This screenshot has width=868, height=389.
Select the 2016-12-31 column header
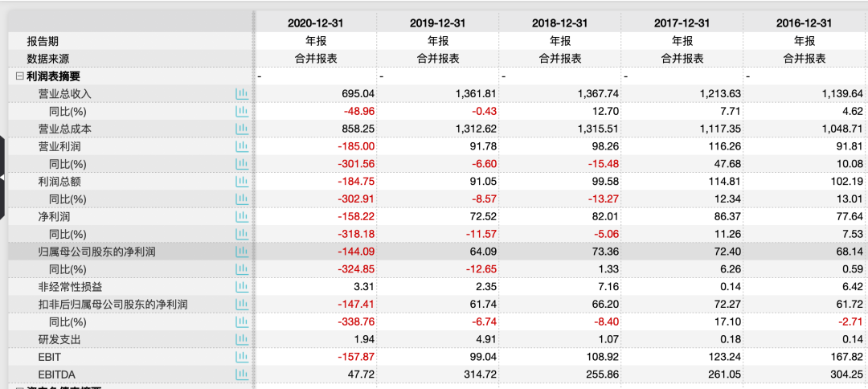[x=804, y=23]
